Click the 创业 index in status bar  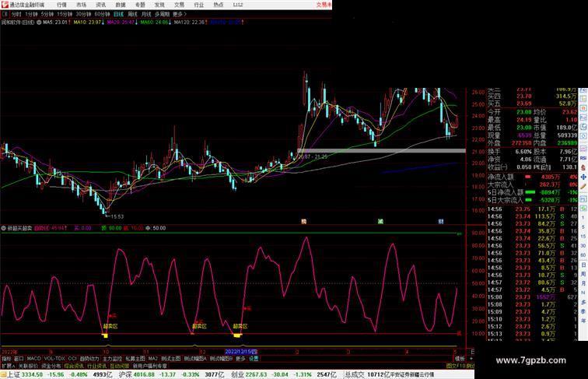click(x=237, y=374)
